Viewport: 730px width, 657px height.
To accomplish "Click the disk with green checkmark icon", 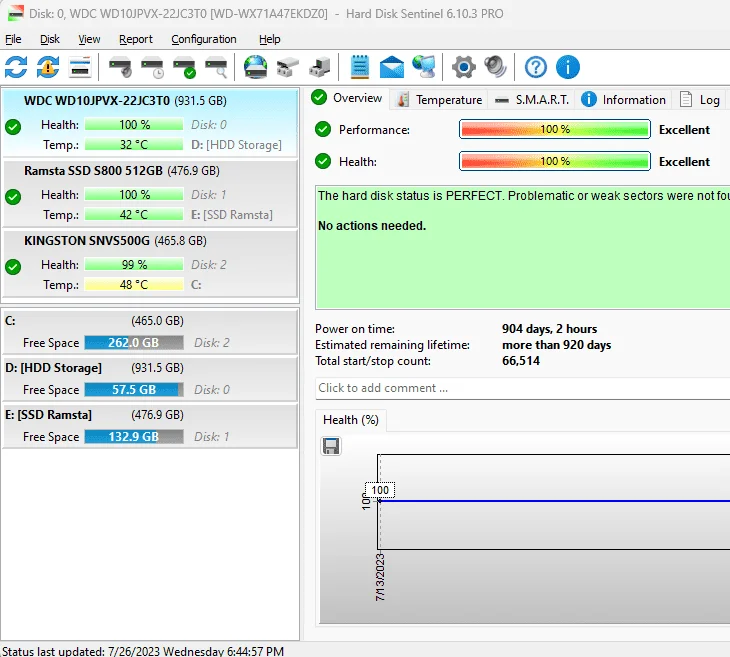I will (x=184, y=67).
